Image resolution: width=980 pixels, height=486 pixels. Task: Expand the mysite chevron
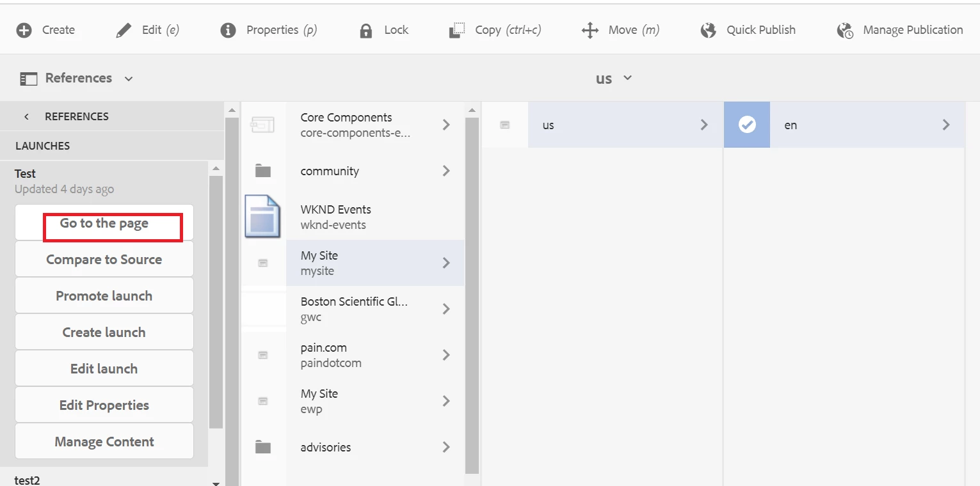(x=446, y=263)
